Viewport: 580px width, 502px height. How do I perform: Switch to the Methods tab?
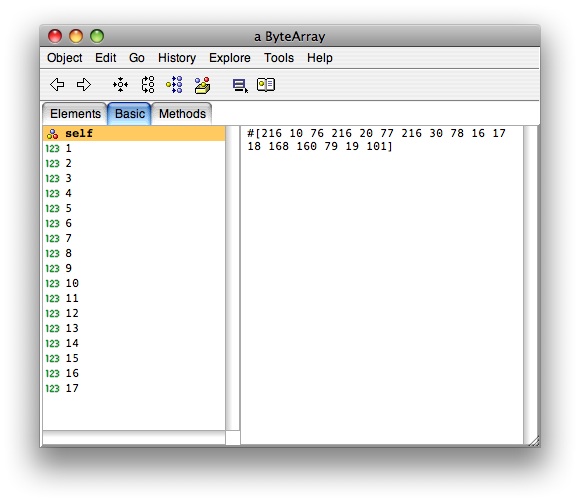click(182, 114)
